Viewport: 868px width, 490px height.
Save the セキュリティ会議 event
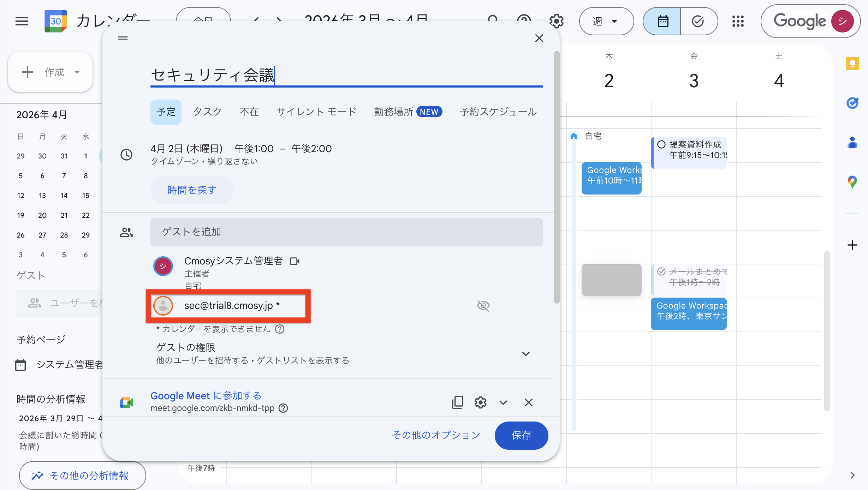[521, 435]
